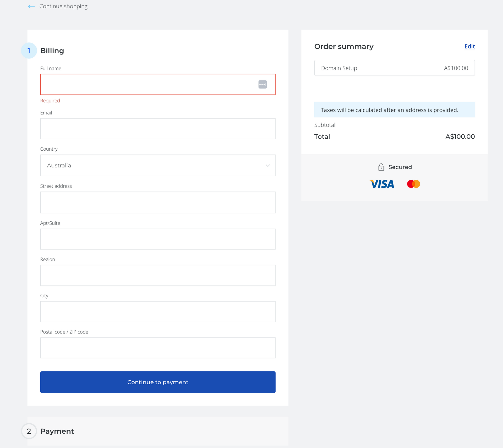
Task: Click the Apt/Suite field label
Action: (50, 223)
